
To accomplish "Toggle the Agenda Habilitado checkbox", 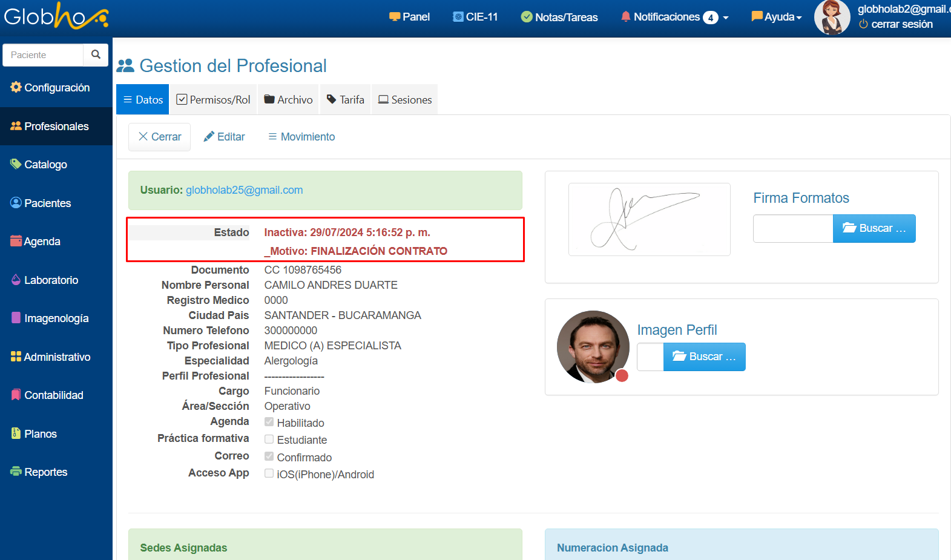I will click(x=269, y=422).
